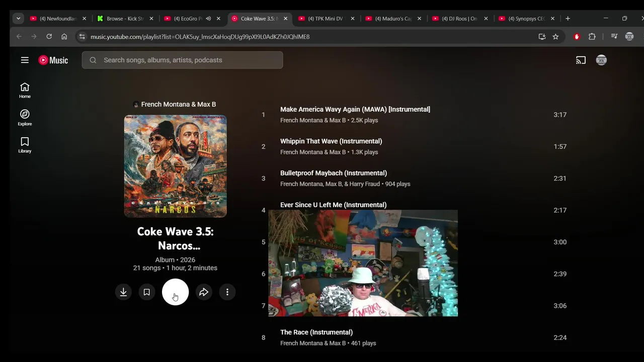Open the browser profile avatar
The height and width of the screenshot is (362, 644).
click(629, 37)
